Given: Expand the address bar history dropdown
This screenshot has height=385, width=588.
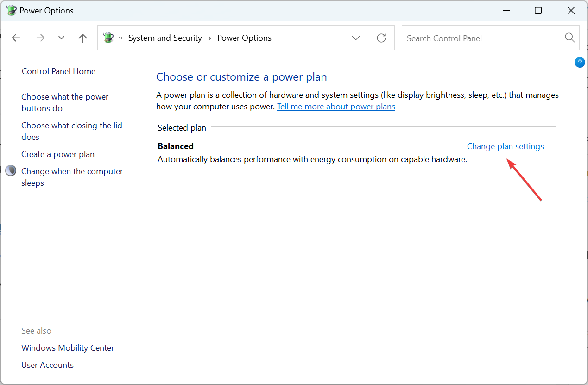Looking at the screenshot, I should tap(356, 38).
